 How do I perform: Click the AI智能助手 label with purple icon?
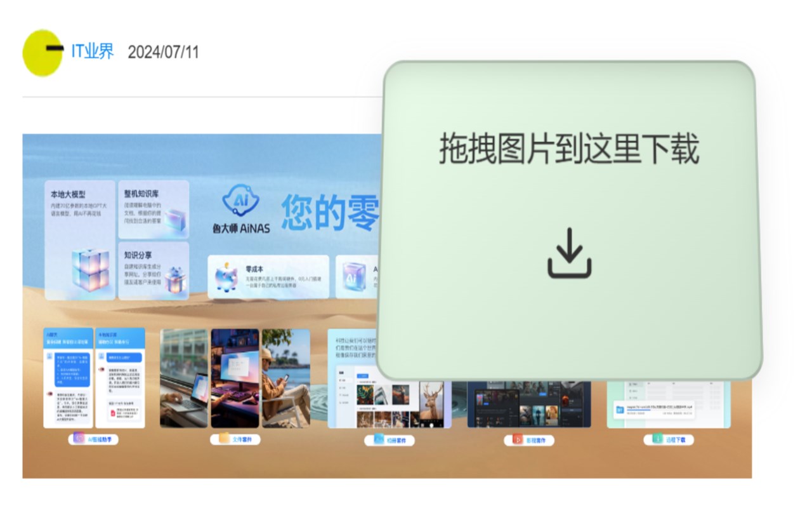94,438
